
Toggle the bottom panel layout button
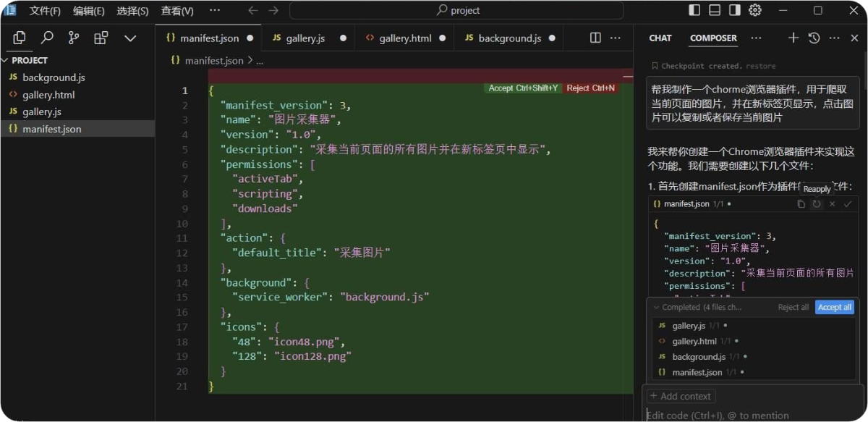715,10
